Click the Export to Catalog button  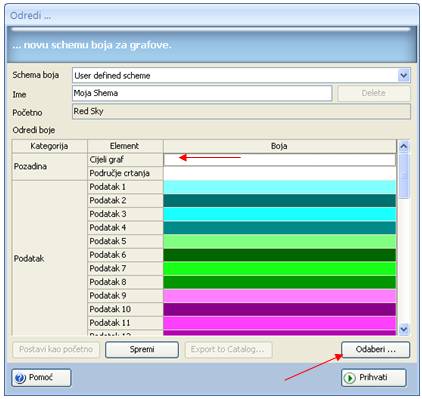click(228, 350)
